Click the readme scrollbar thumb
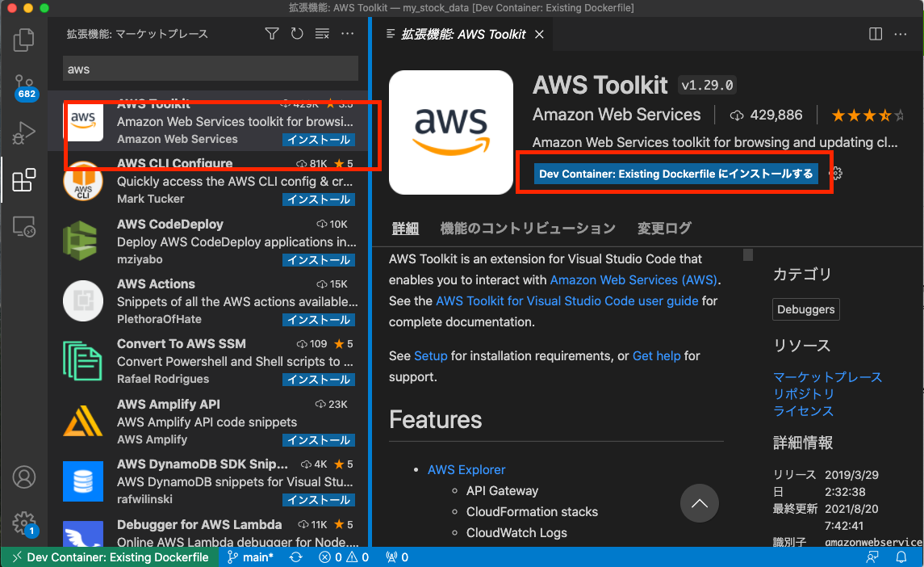 (748, 255)
